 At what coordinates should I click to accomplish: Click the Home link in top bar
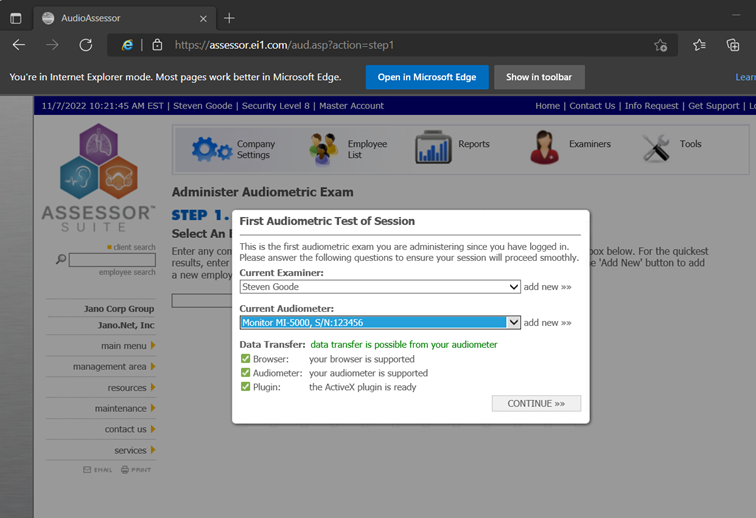point(547,106)
